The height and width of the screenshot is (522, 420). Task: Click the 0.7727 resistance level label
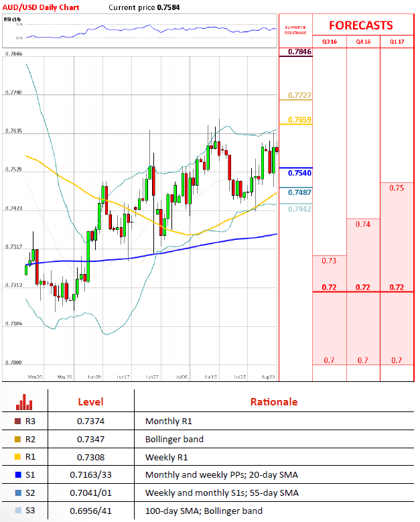pos(299,95)
